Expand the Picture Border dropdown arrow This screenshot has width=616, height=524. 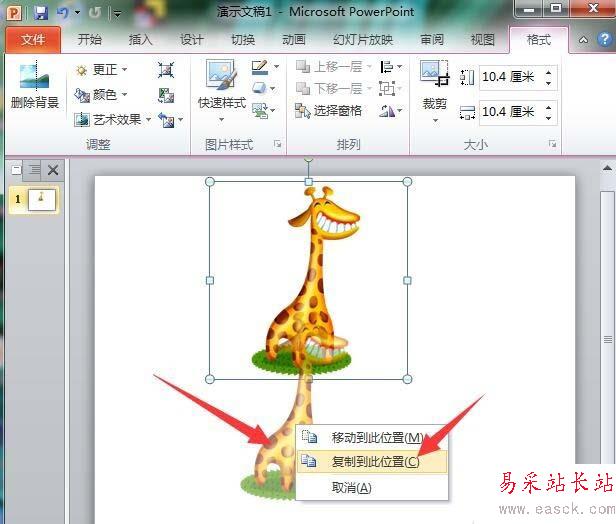coord(277,66)
